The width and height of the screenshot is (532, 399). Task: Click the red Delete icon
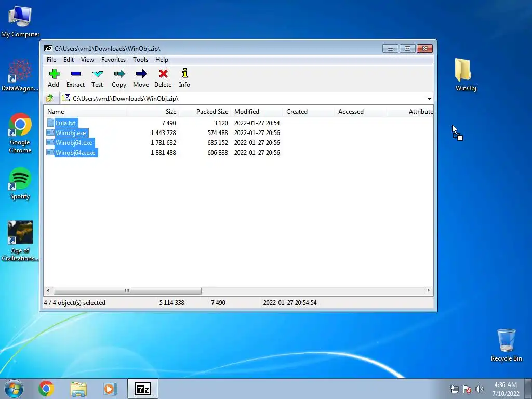[163, 74]
